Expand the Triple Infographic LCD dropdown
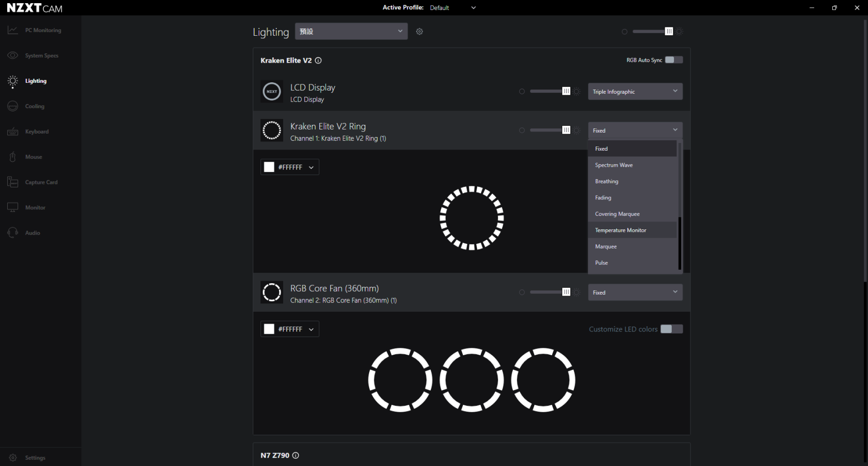868x466 pixels. click(x=635, y=92)
